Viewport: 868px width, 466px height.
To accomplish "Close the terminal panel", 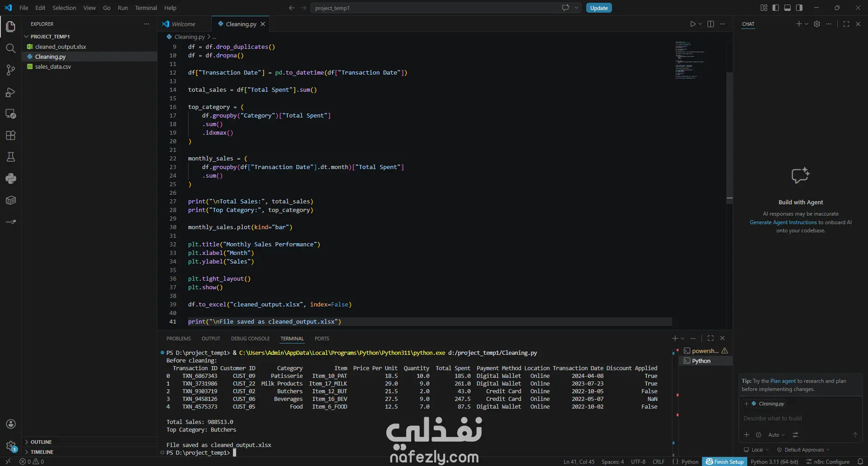I will [x=722, y=338].
